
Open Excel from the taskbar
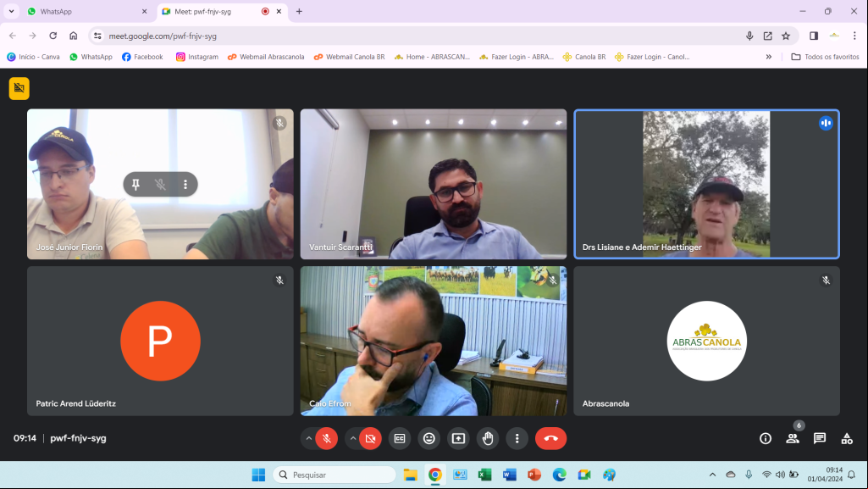click(x=485, y=475)
